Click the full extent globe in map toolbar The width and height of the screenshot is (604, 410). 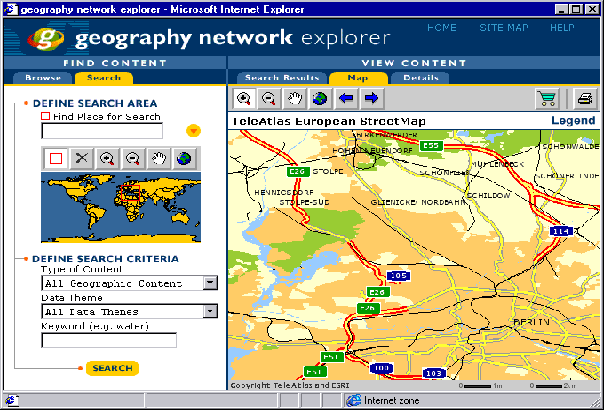pos(320,98)
